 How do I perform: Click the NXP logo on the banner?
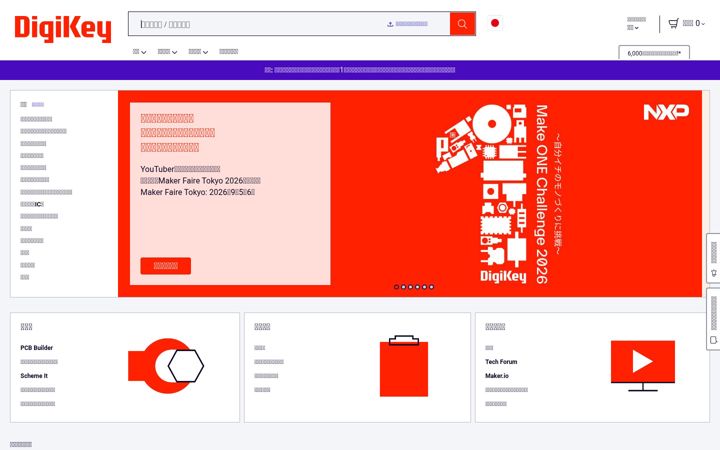point(666,112)
